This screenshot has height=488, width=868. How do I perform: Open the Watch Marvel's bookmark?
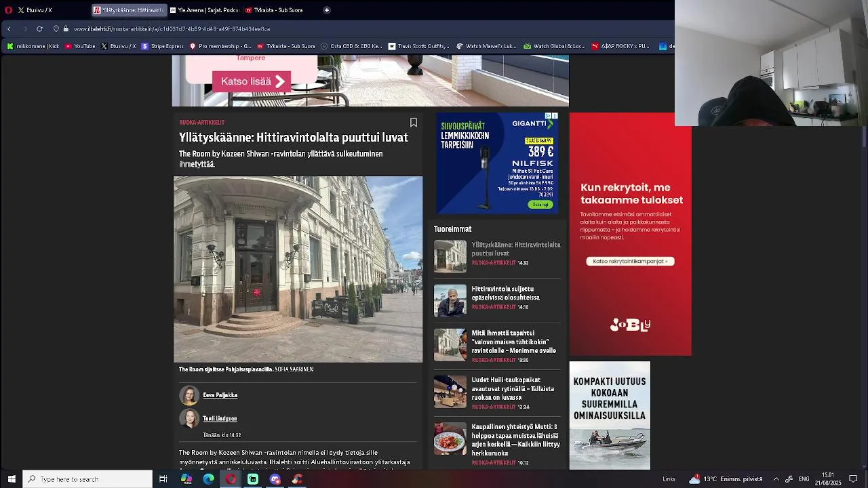(486, 46)
